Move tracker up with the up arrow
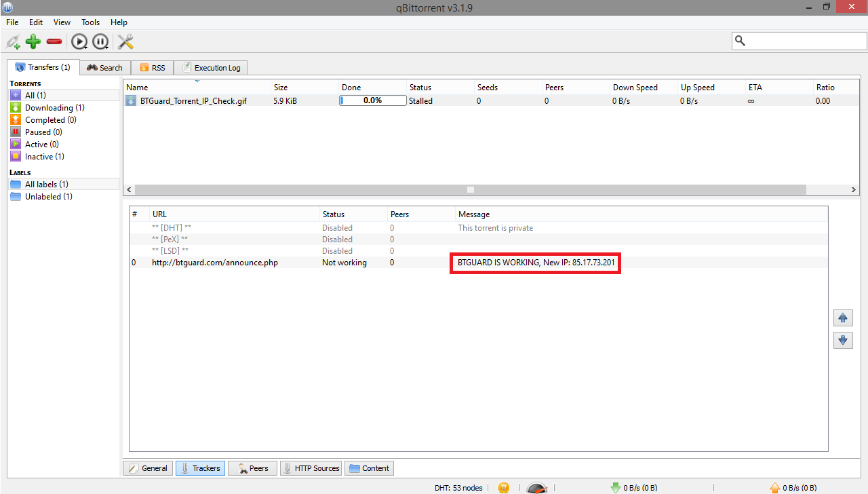Screen dimensions: 868x494 tap(843, 318)
